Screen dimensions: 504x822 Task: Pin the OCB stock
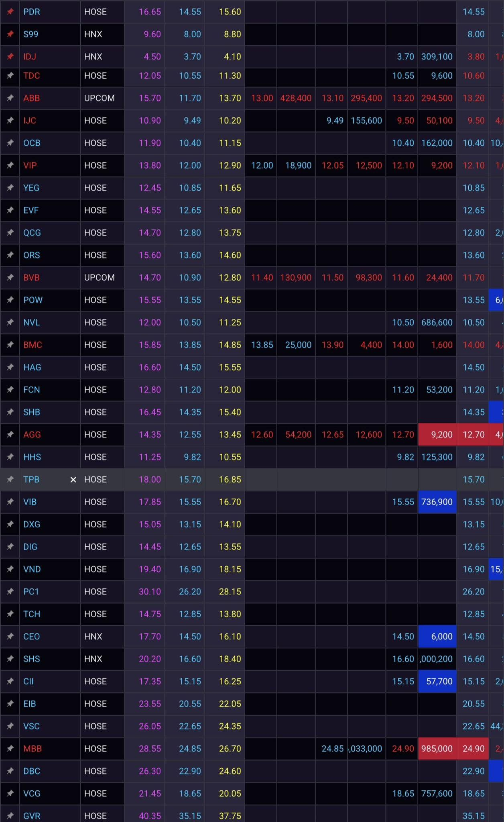(x=10, y=143)
